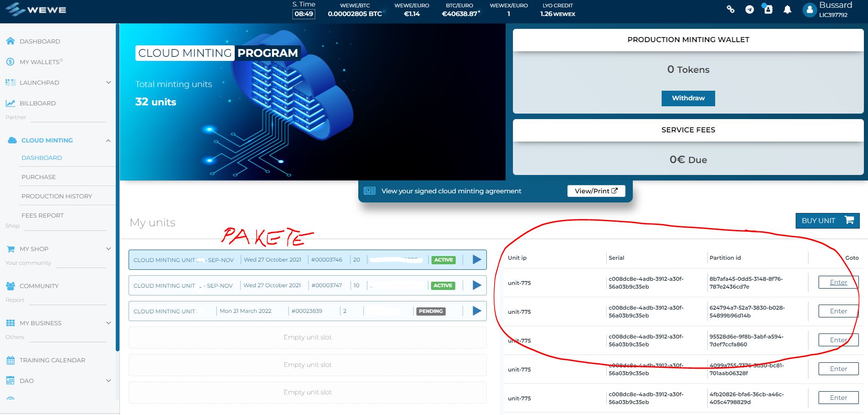Select Dashboard under Cloud Minting
Viewport: 868px width, 415px height.
pyautogui.click(x=42, y=158)
